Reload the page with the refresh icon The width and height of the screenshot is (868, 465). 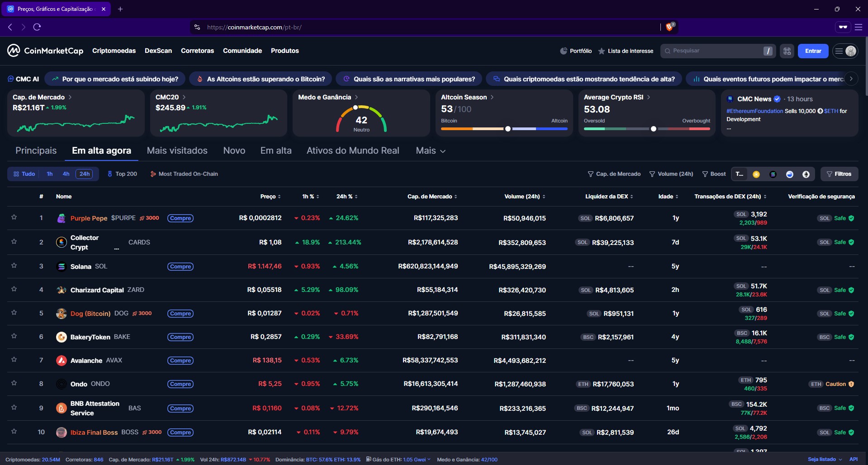click(x=37, y=27)
